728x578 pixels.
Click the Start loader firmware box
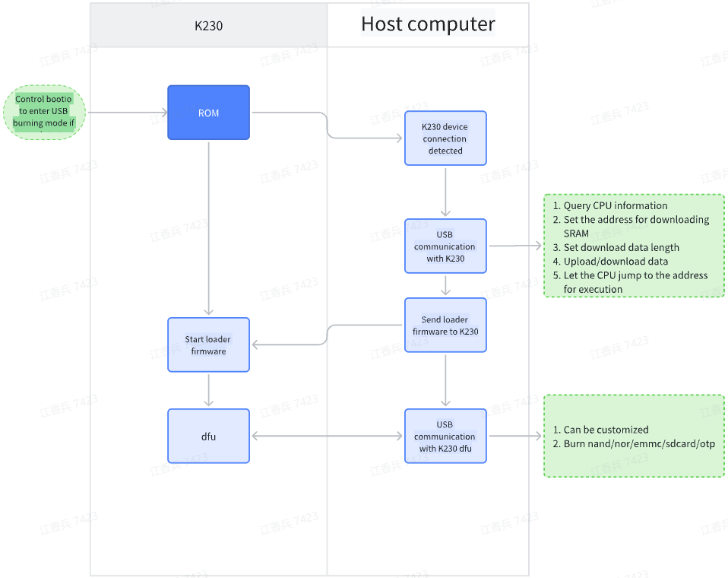[x=208, y=345]
